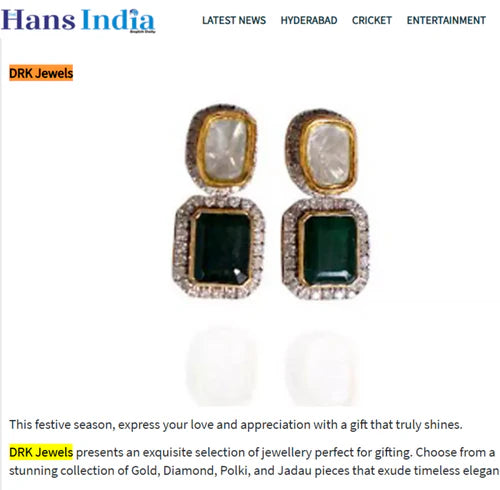Select the CRICKET navigation item
Image resolution: width=500 pixels, height=490 pixels.
pos(372,20)
